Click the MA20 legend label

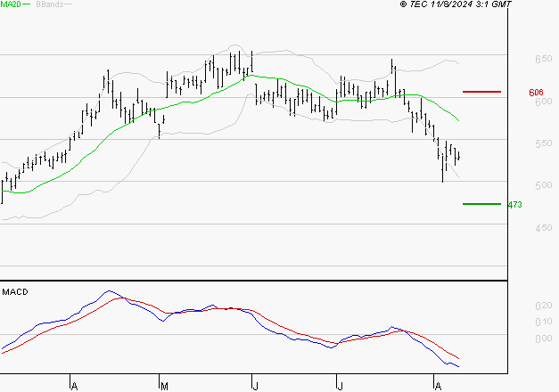click(11, 4)
